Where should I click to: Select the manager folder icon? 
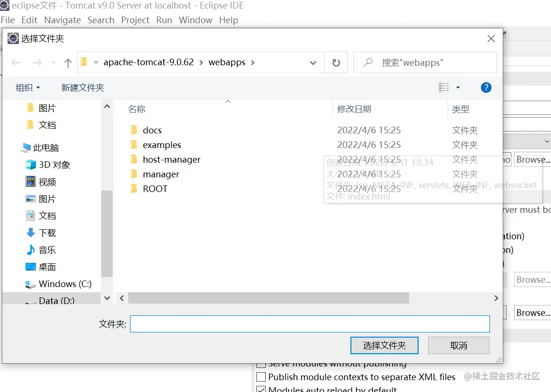tap(134, 174)
